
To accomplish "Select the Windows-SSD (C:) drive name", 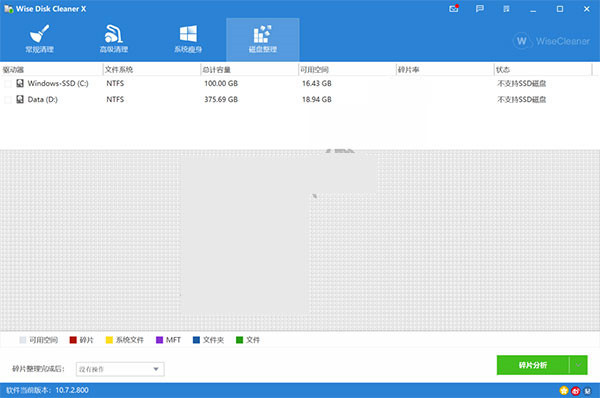I will (x=58, y=83).
